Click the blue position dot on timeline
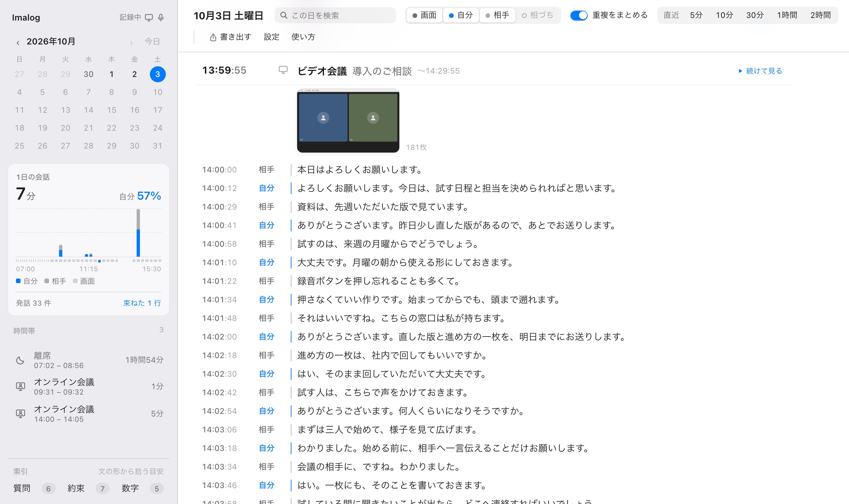849x504 pixels. [x=99, y=261]
